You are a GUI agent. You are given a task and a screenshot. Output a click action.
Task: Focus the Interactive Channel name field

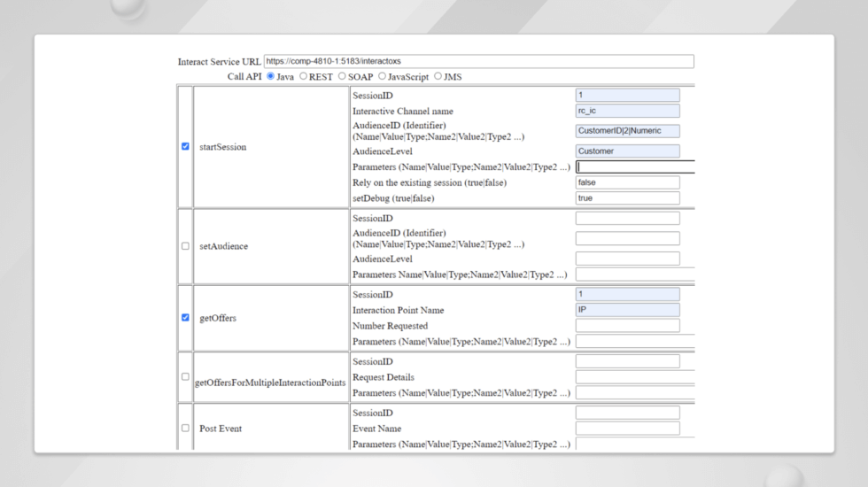click(628, 111)
